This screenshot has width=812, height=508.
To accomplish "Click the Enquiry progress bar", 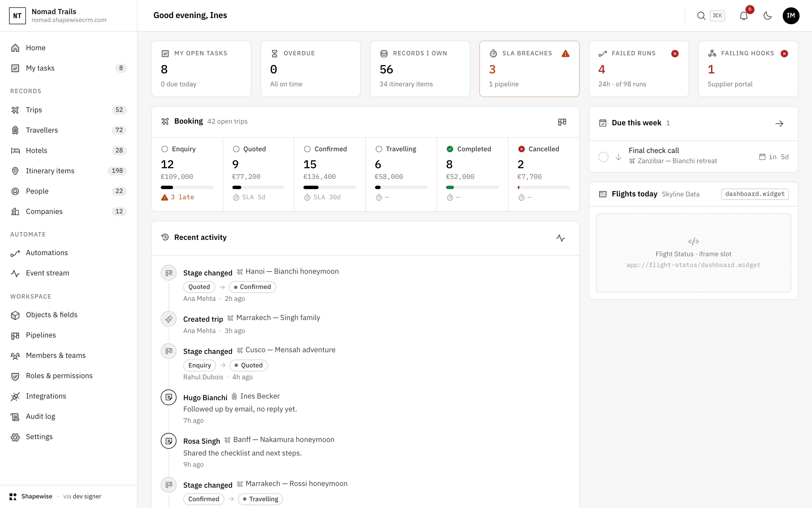I will tap(187, 187).
